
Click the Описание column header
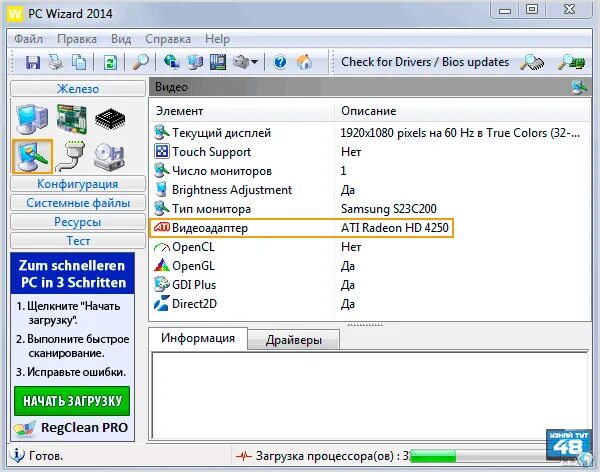tap(463, 111)
